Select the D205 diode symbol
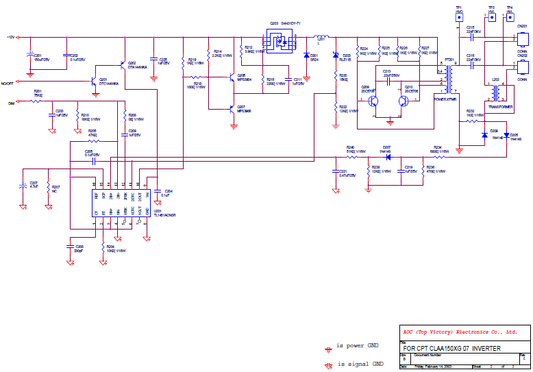 click(507, 135)
